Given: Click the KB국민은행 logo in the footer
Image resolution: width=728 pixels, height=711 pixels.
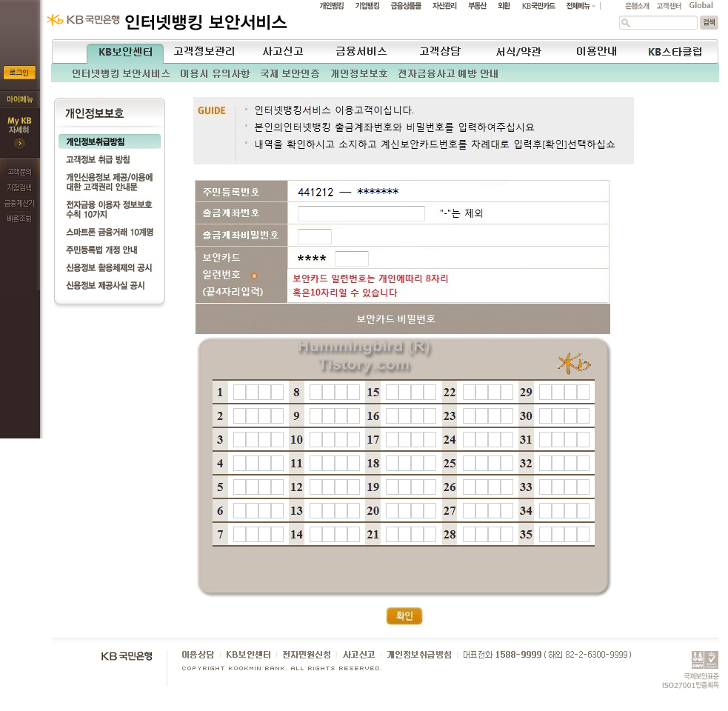Looking at the screenshot, I should [x=127, y=656].
